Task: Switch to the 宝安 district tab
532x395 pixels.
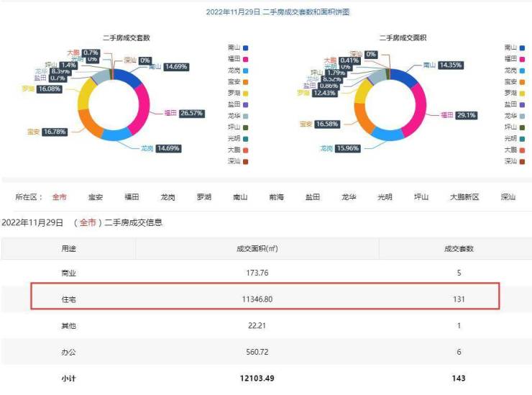Action: (96, 197)
